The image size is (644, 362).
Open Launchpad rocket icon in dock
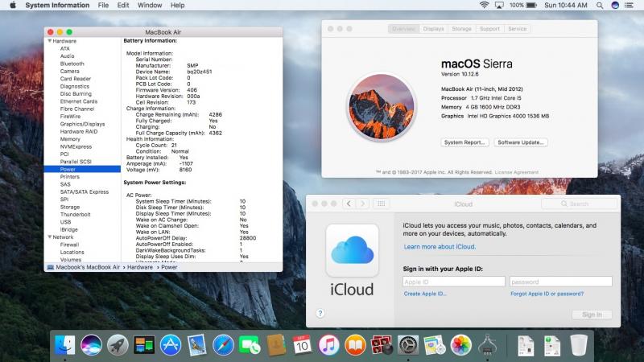pos(118,345)
